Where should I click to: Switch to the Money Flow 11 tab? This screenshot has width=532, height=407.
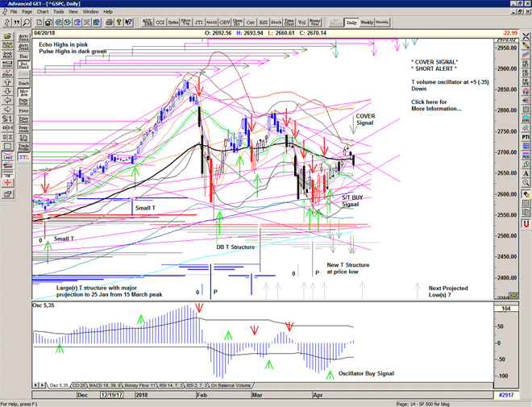[x=136, y=386]
